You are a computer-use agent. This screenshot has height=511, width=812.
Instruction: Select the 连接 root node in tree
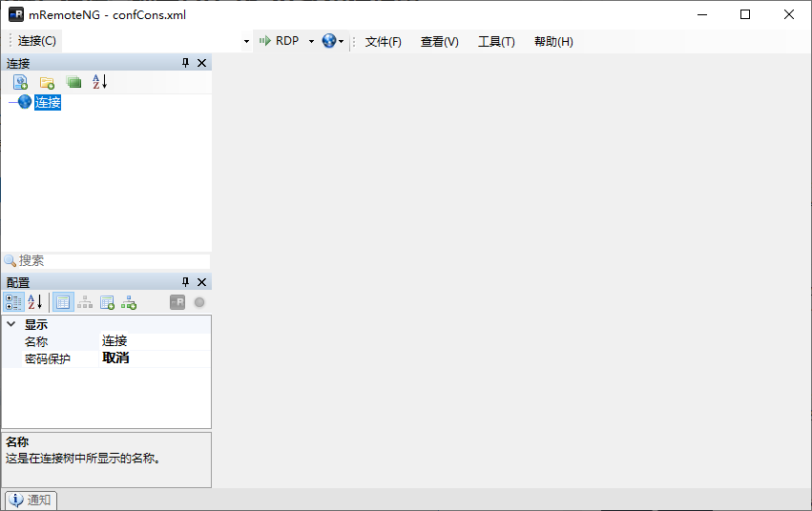click(x=47, y=103)
